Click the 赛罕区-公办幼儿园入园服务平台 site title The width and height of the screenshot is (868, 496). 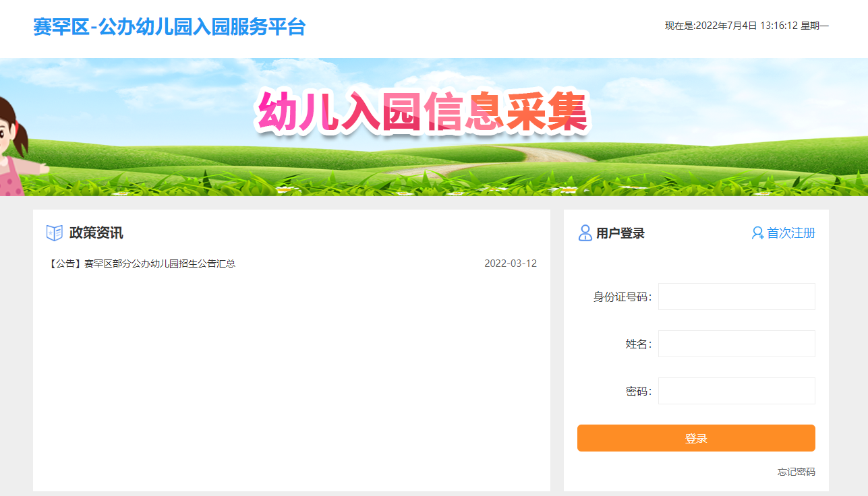169,27
